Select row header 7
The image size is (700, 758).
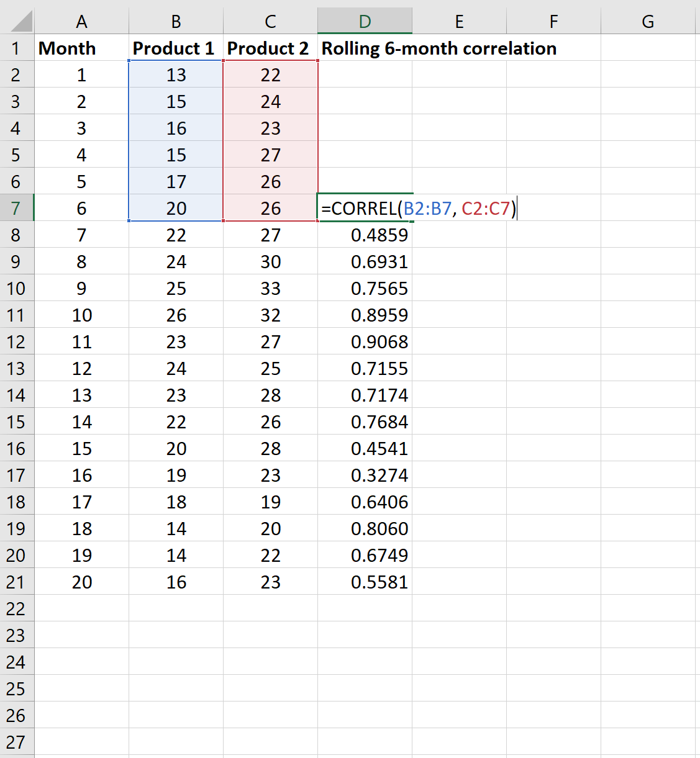pos(17,208)
